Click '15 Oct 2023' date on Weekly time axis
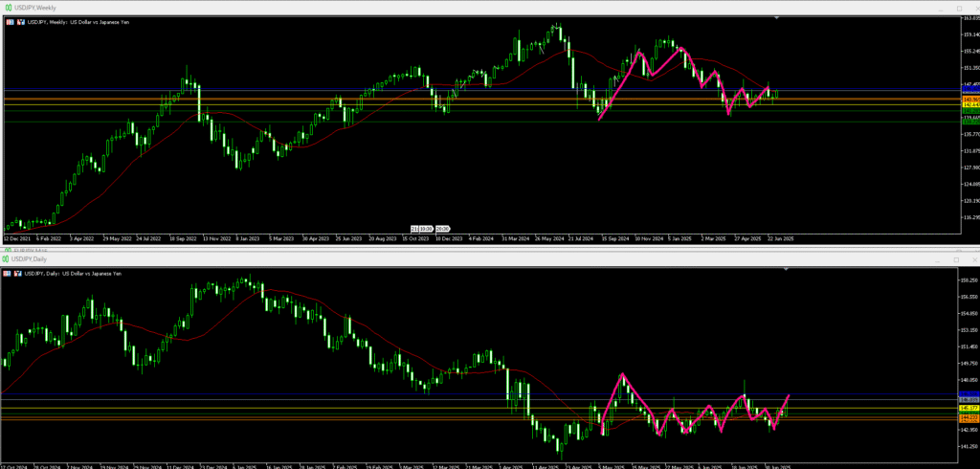This screenshot has width=980, height=469. 416,239
